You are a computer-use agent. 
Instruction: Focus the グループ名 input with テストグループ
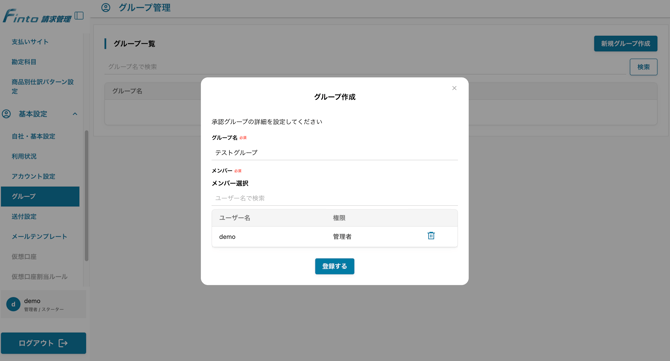click(335, 153)
